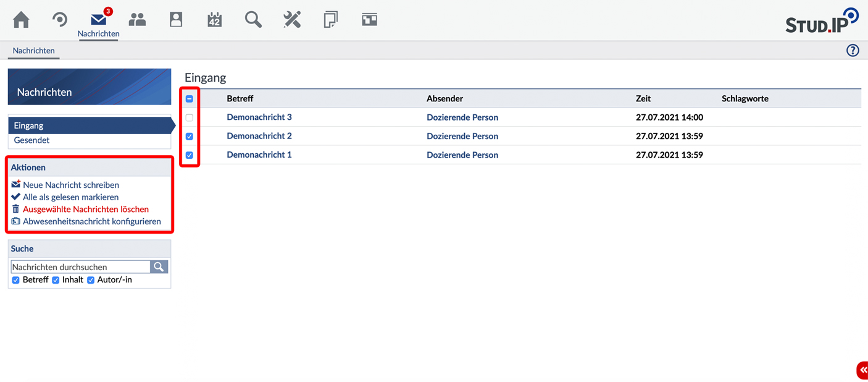Disable the Inhalt search filter checkbox
This screenshot has height=382, width=868.
[x=56, y=280]
